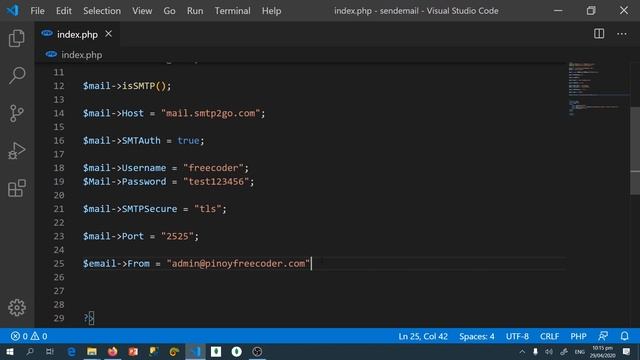Click the ?> closing tag on line 29
This screenshot has height=360, width=640.
click(x=89, y=318)
